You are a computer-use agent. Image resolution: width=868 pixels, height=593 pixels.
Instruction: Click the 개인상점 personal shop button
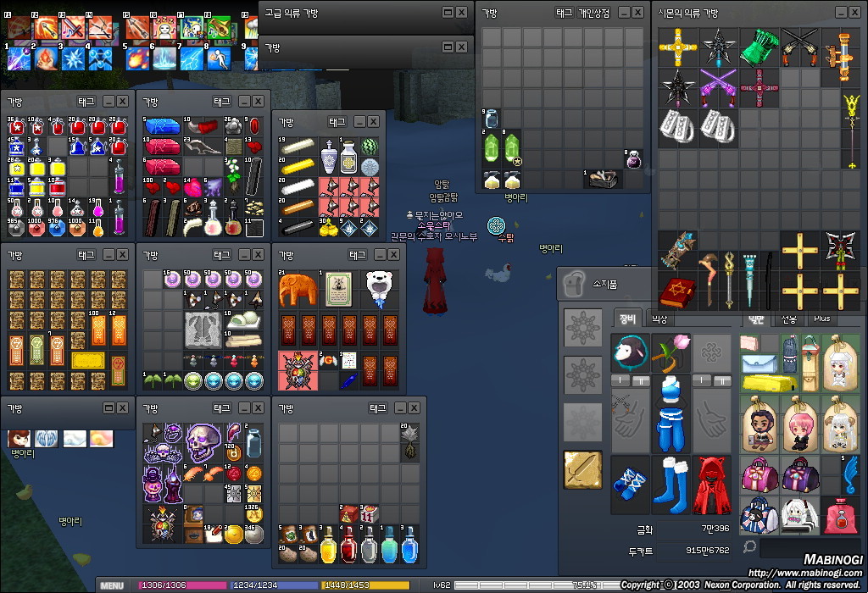(593, 13)
